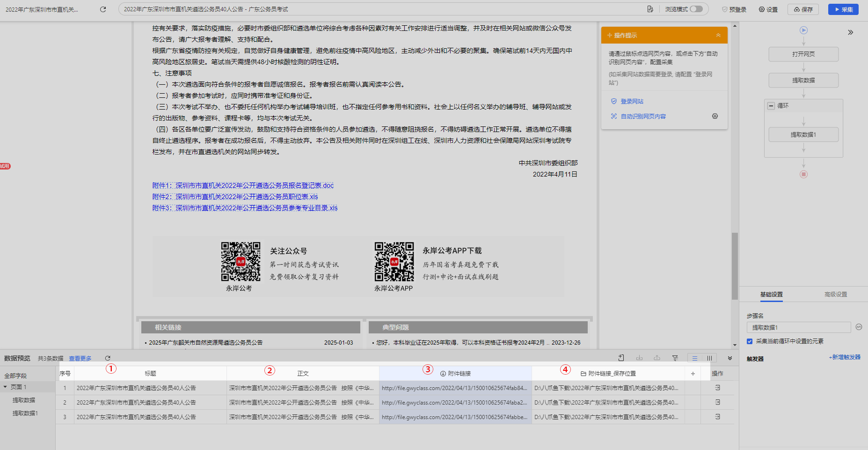Click 查看更多 in data preview
This screenshot has width=868, height=450.
(80, 359)
